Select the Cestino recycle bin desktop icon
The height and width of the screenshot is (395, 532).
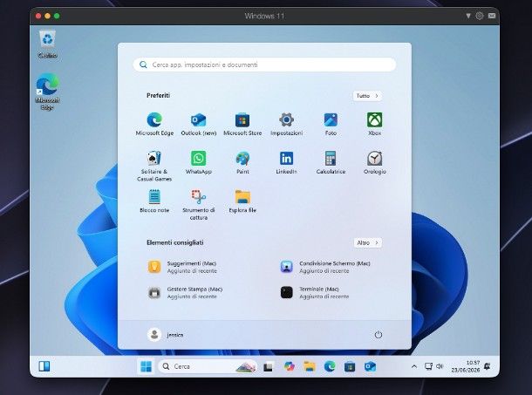47,44
